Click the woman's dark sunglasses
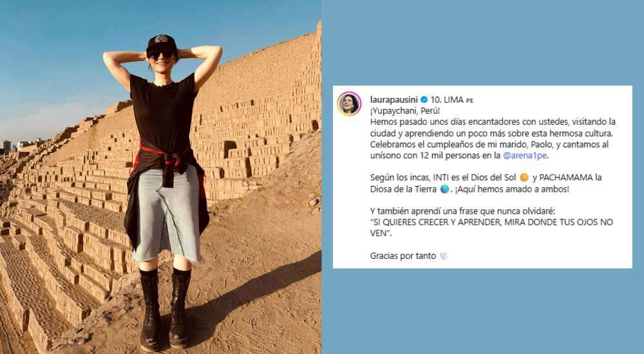The width and height of the screenshot is (644, 354). pyautogui.click(x=161, y=54)
